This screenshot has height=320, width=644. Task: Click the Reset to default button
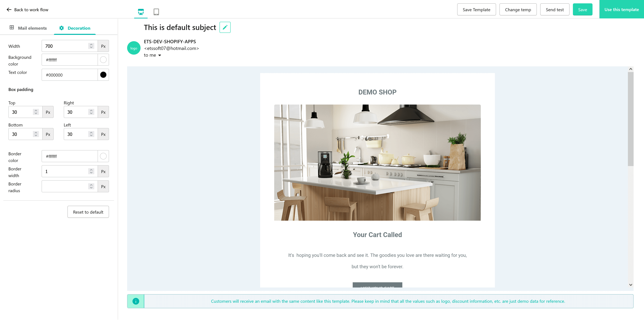(88, 212)
